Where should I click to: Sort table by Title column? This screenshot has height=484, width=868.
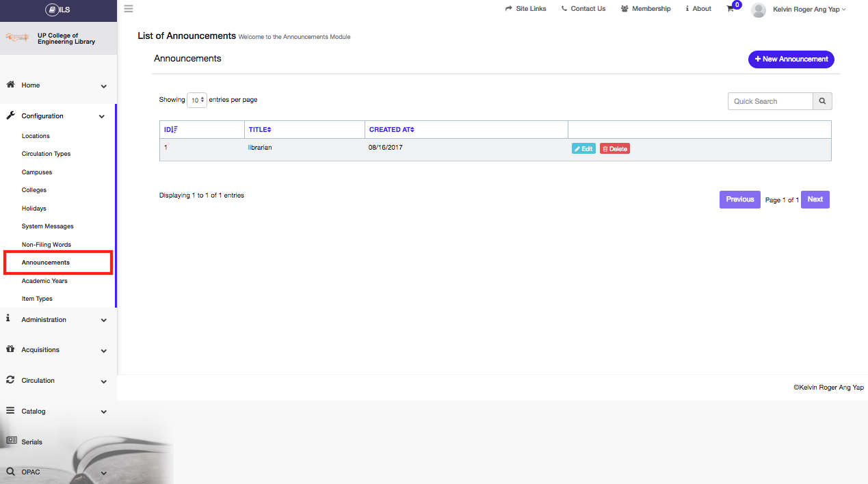[x=260, y=130]
